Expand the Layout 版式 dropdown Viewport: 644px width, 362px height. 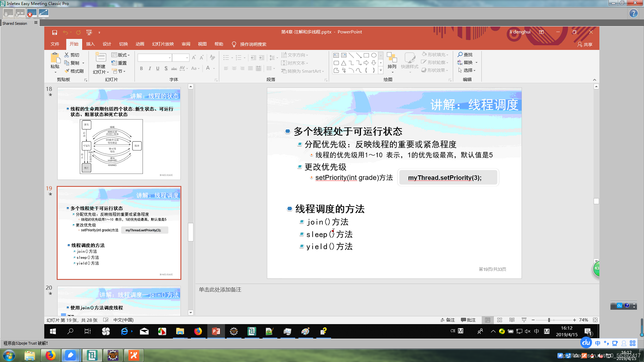[x=120, y=55]
